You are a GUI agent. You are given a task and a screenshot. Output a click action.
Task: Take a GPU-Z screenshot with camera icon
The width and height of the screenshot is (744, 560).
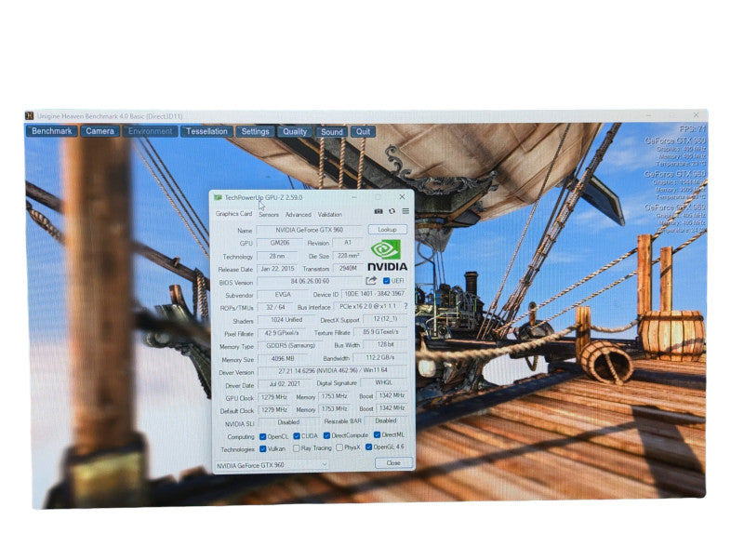[x=379, y=212]
